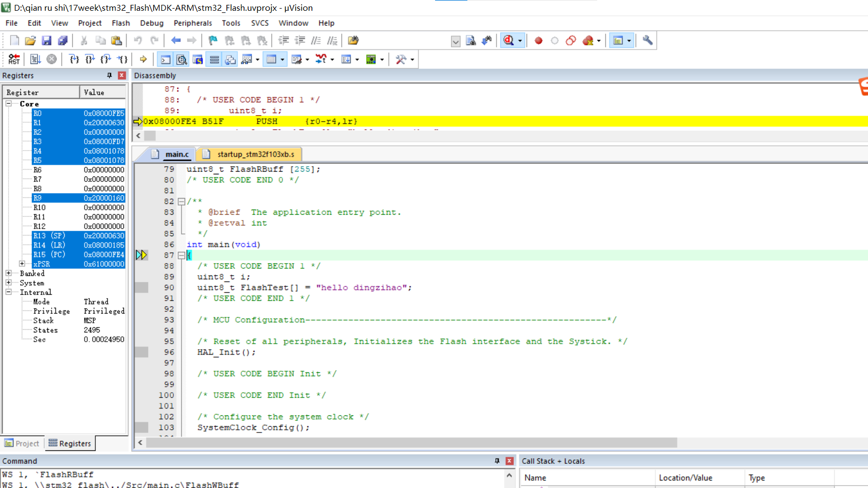The image size is (868, 488).
Task: Create a new file from toolbar
Action: click(x=15, y=40)
